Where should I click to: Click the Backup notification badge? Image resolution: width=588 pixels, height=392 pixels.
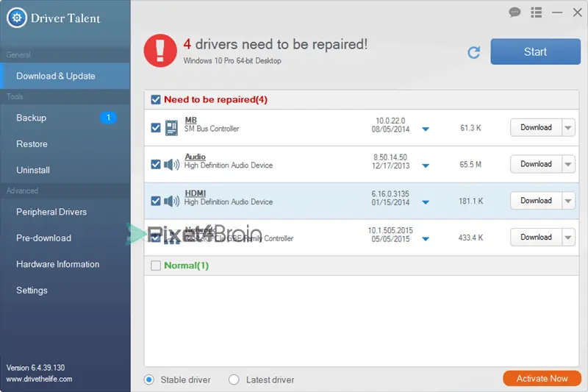coord(108,118)
